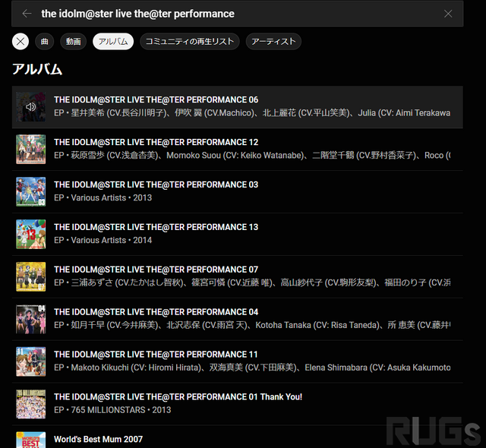
Task: Select コミュニティの再生リスト filter chip
Action: tap(190, 42)
